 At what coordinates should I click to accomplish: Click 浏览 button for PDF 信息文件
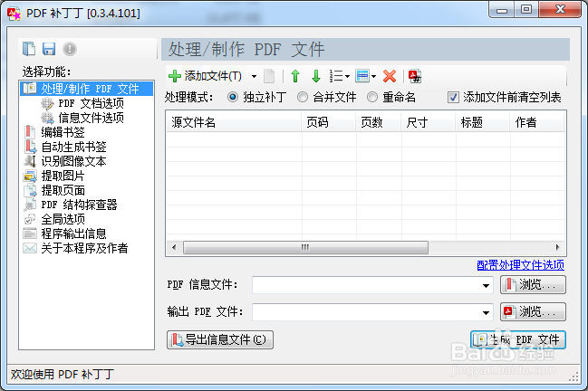click(x=533, y=285)
